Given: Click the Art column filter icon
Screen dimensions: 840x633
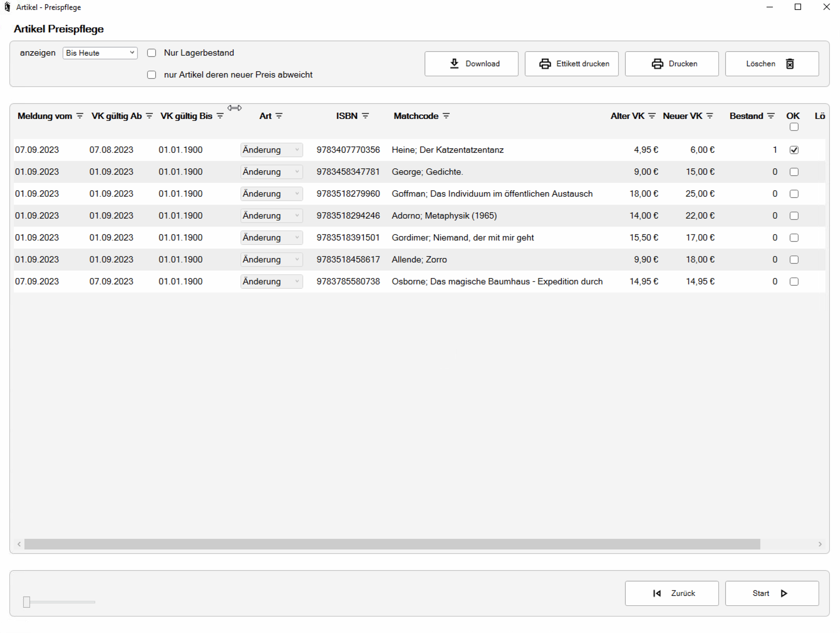Looking at the screenshot, I should (279, 116).
